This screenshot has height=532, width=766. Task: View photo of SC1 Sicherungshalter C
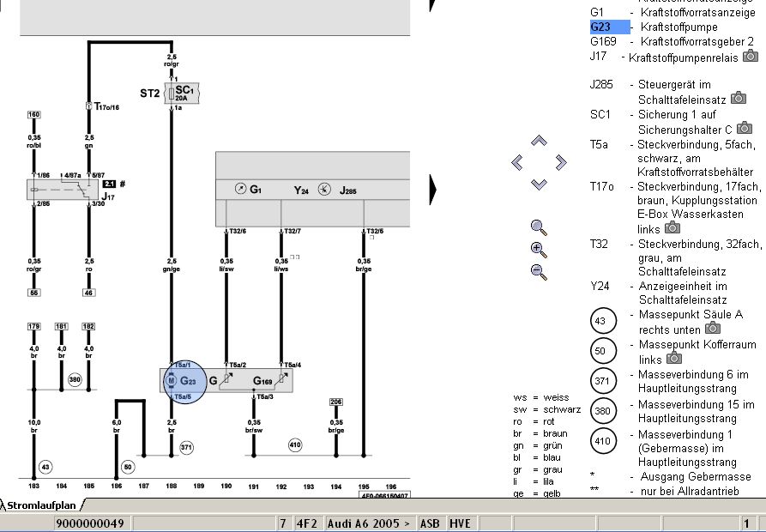[744, 128]
